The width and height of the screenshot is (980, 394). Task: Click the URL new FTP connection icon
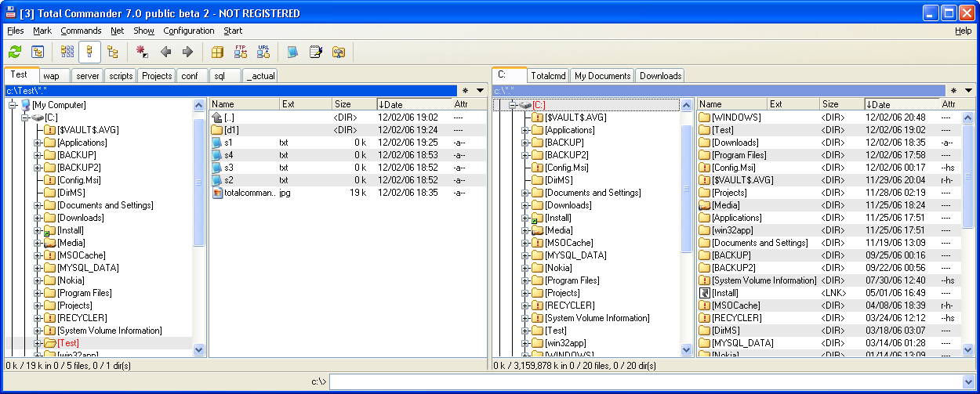coord(263,52)
